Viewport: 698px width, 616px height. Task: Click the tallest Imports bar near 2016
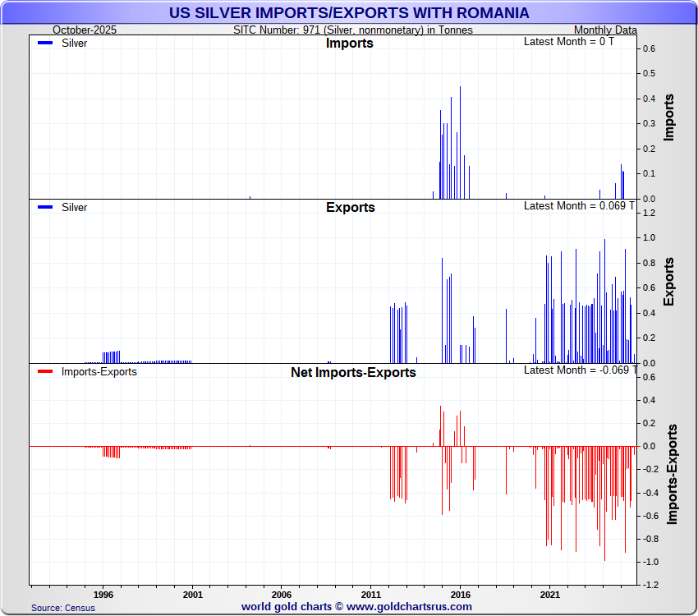(x=461, y=142)
